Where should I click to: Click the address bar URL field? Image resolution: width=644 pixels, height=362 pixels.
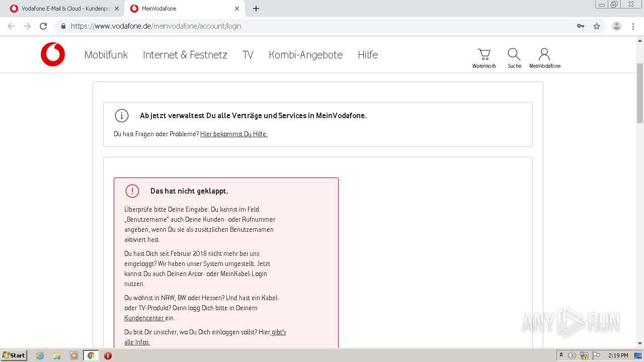tap(322, 26)
